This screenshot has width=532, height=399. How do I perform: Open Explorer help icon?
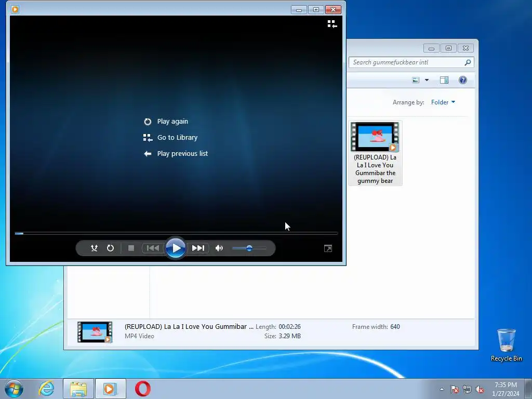(x=463, y=80)
